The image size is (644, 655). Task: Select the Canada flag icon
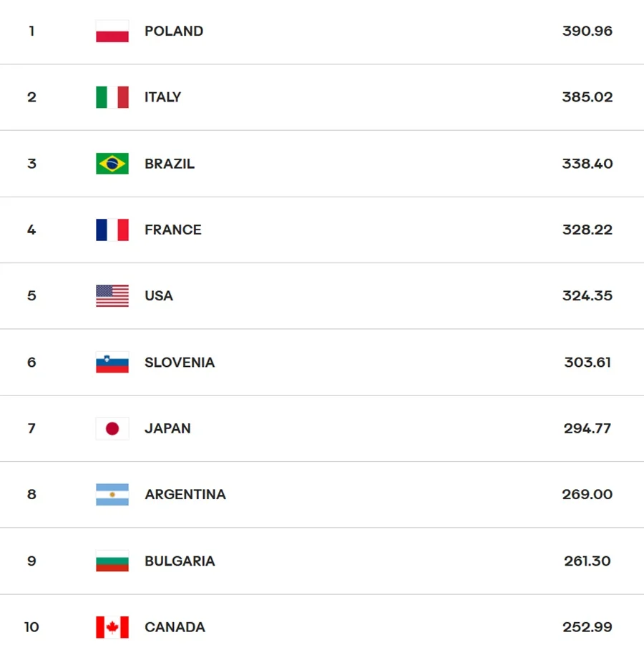click(112, 627)
